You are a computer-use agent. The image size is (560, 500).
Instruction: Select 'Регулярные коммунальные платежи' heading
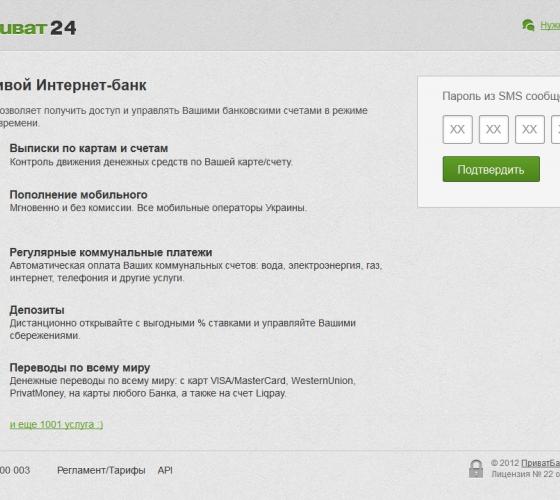coord(111,252)
